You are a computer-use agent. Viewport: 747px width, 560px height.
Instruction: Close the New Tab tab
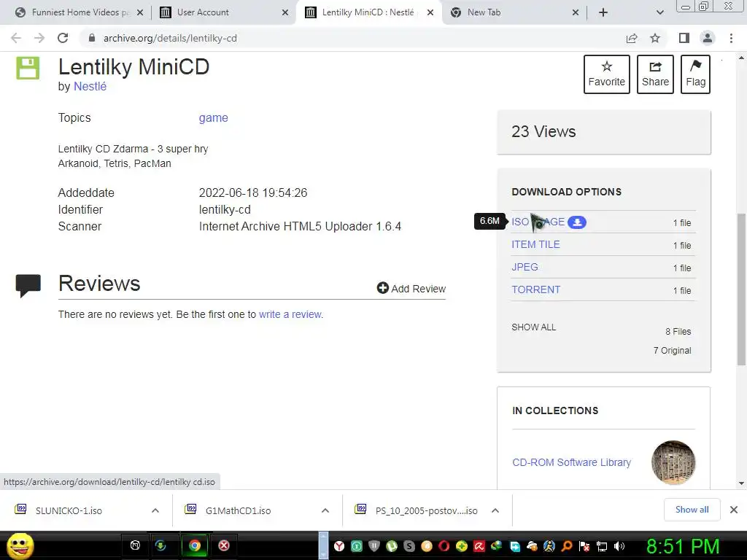(576, 12)
